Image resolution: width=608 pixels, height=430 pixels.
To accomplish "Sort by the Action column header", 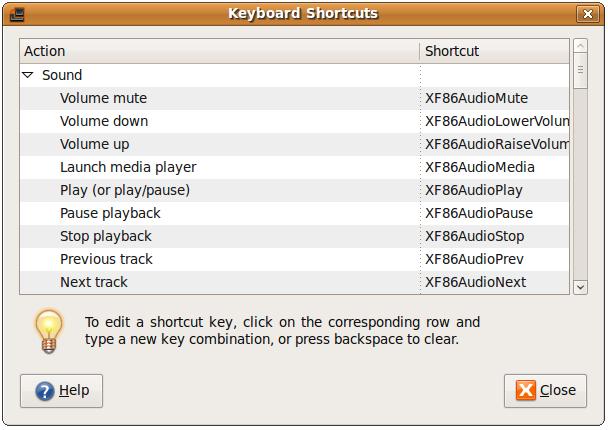I will (219, 51).
